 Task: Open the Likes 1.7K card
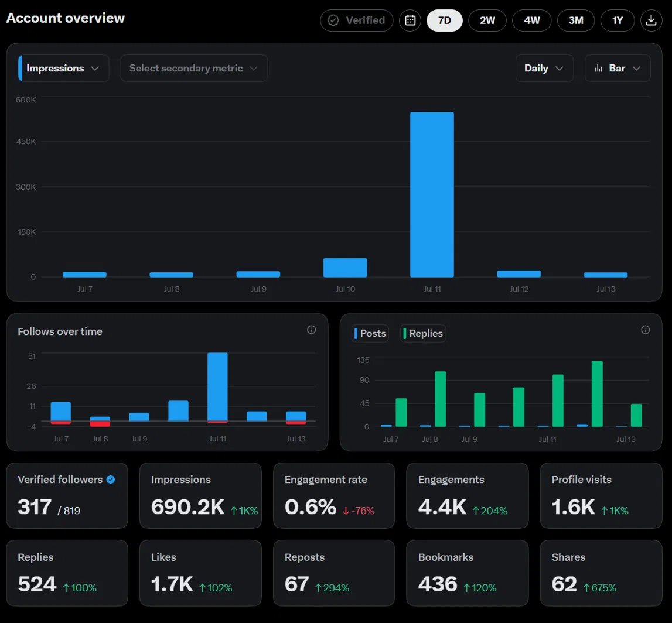tap(200, 573)
